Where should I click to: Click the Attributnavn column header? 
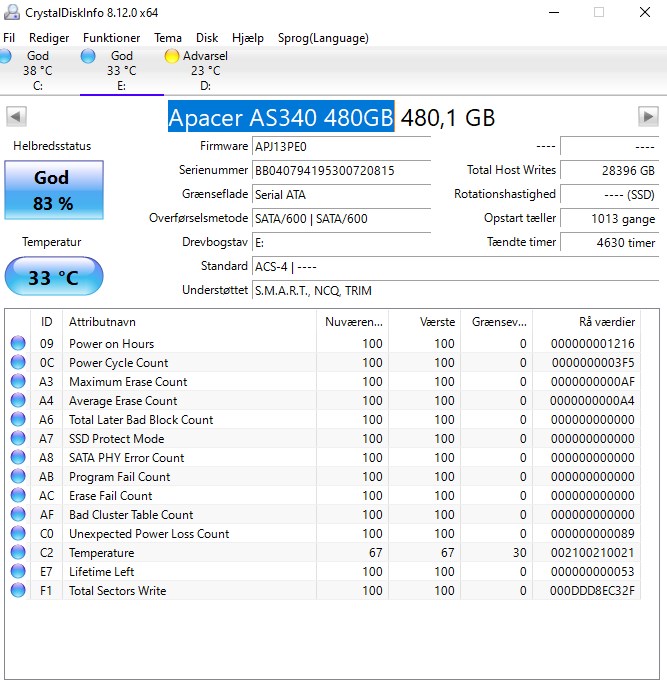coord(189,322)
